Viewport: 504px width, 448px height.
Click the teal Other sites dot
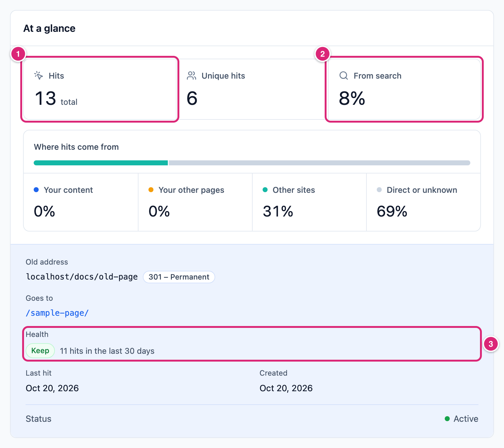(x=265, y=190)
